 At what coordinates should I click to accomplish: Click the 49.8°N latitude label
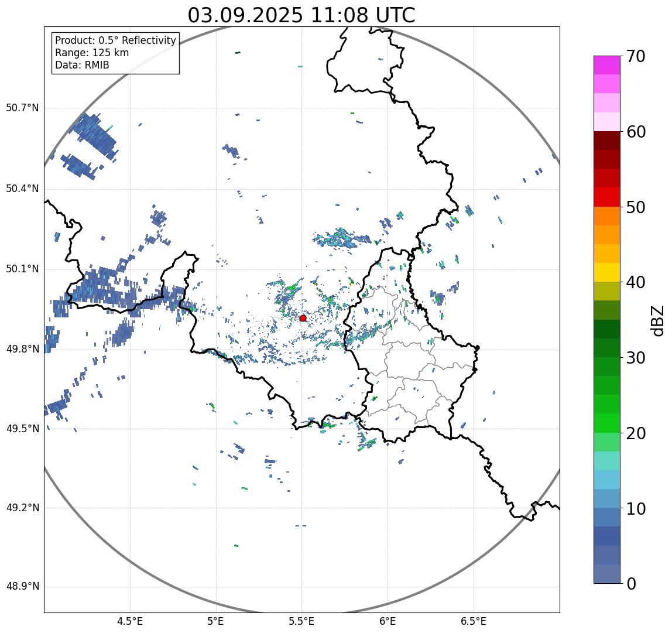(x=22, y=349)
